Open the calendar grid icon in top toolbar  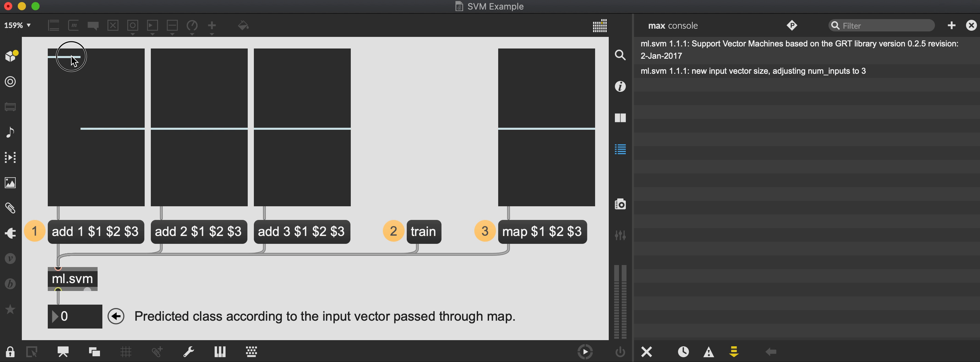600,26
